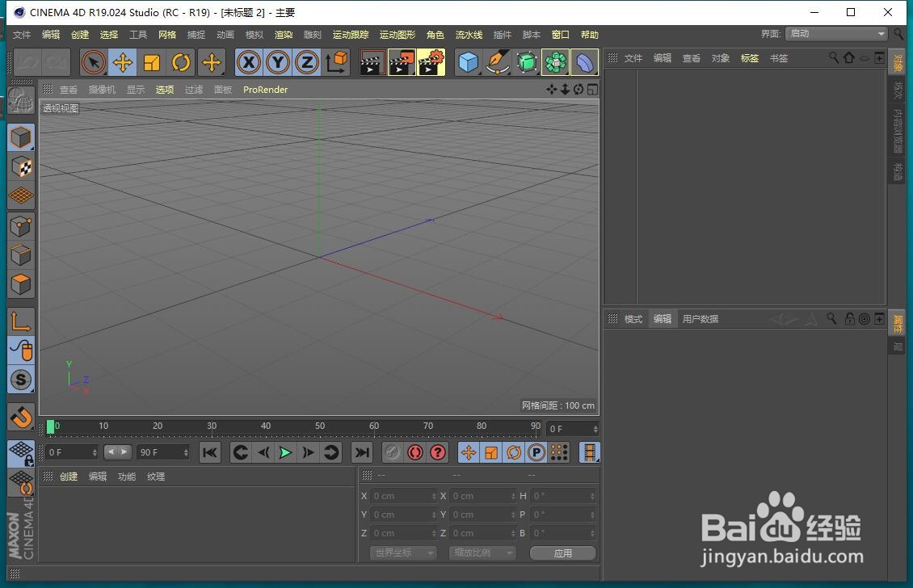
Task: Open the 缩放比例 dropdown
Action: click(x=482, y=553)
